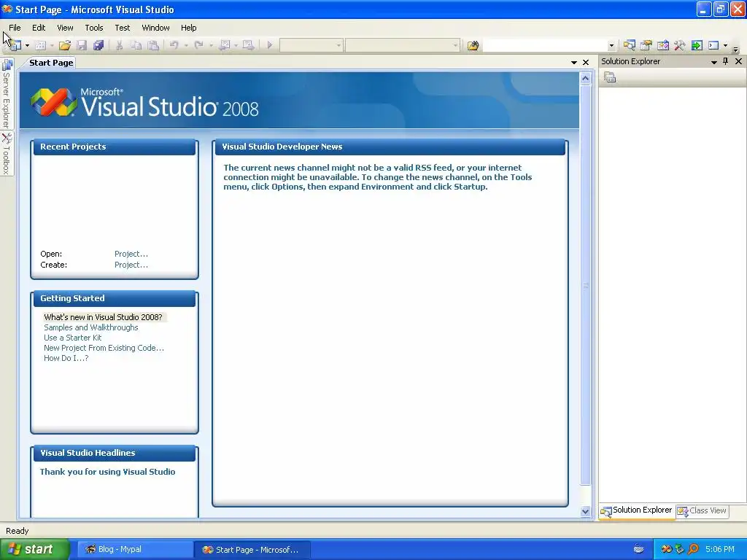Click the Undo arrow icon
This screenshot has width=747, height=560.
[x=174, y=45]
